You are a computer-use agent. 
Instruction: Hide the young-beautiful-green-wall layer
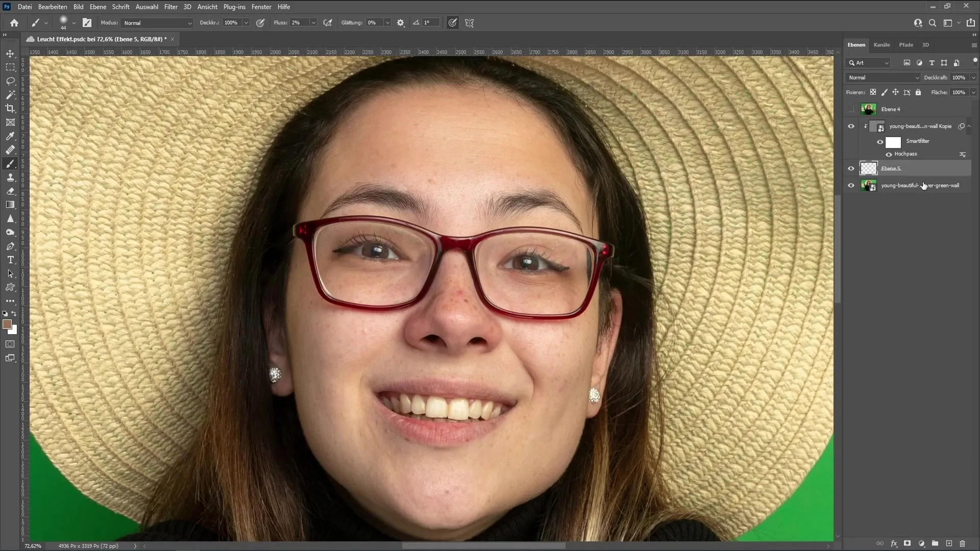coord(851,185)
